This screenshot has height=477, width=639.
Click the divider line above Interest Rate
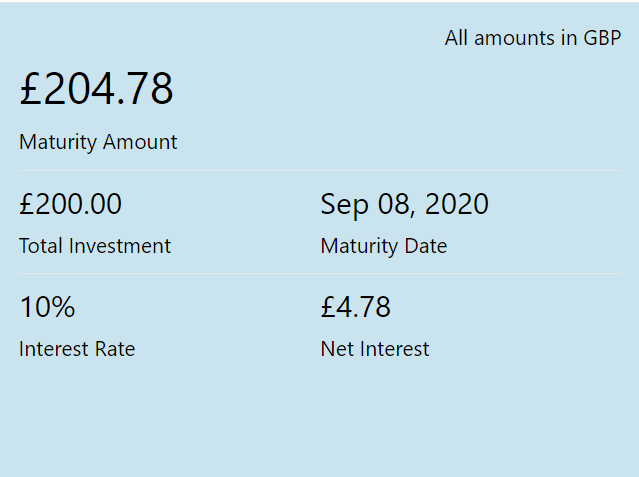tap(320, 273)
